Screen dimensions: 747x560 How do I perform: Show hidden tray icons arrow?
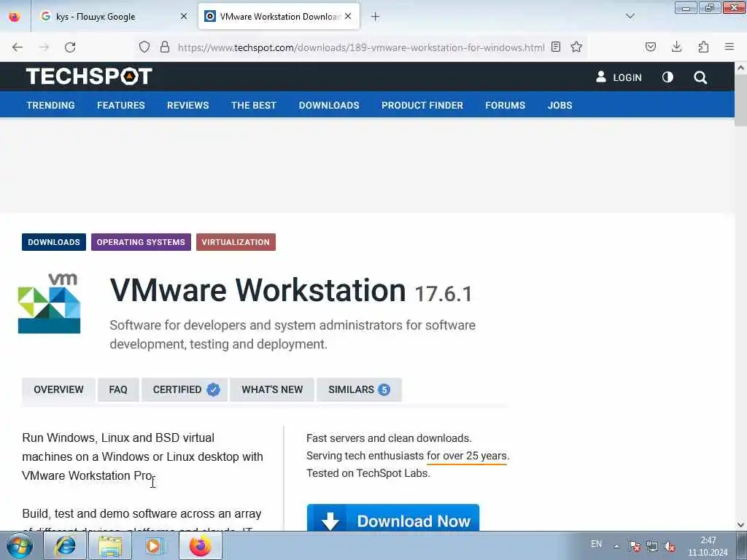[616, 546]
